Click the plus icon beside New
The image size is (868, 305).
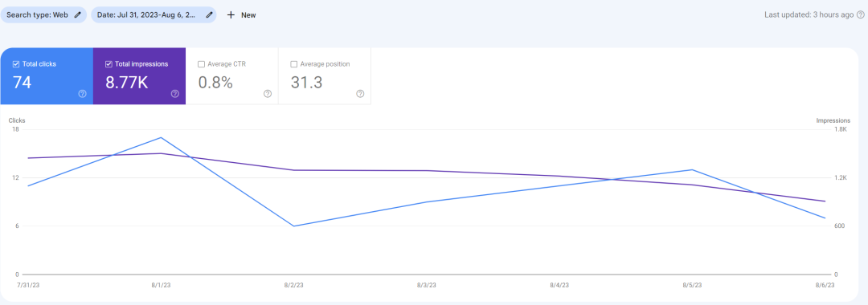(x=231, y=15)
